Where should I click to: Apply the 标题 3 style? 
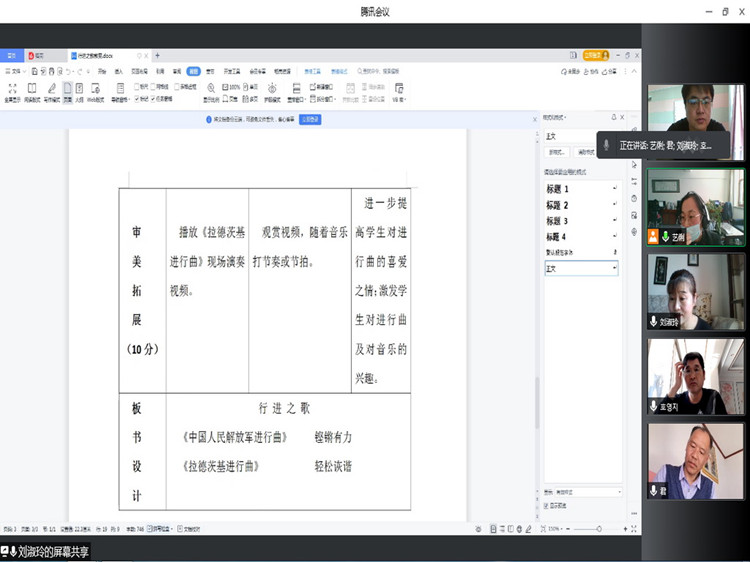click(581, 221)
